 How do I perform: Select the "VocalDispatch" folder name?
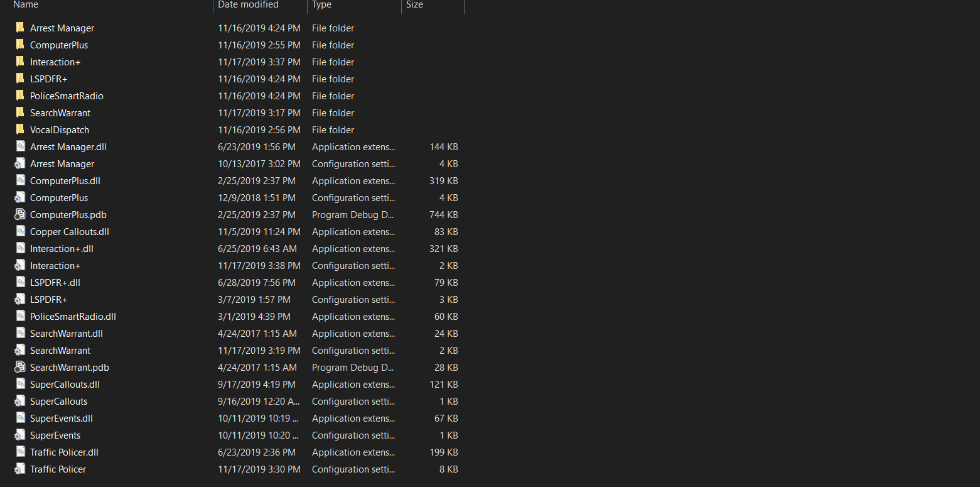coord(60,129)
